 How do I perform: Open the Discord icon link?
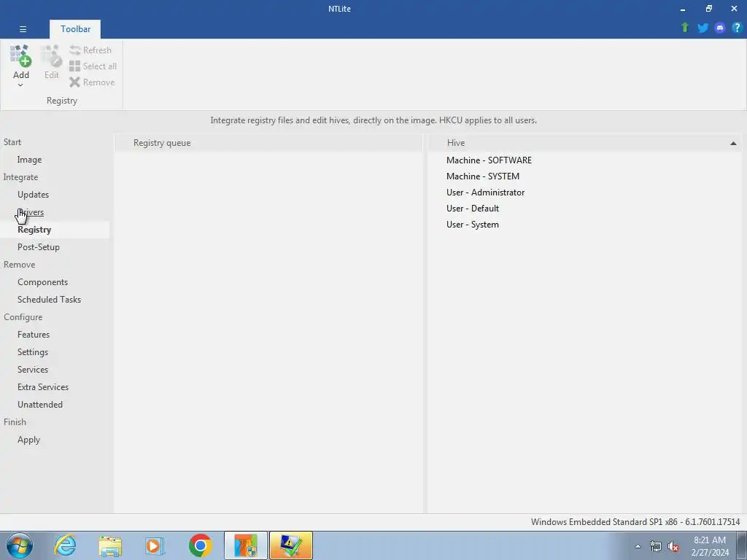[x=720, y=28]
